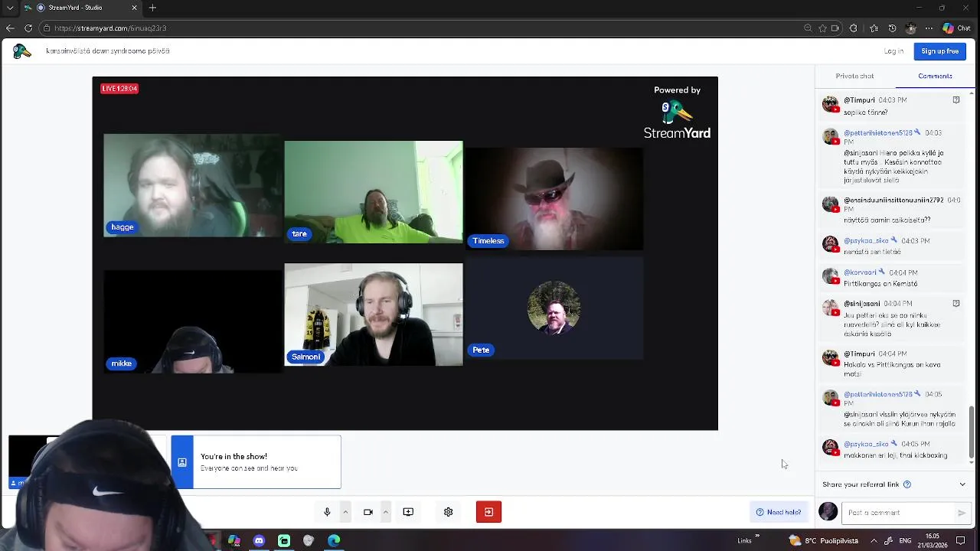Viewport: 980px width, 551px height.
Task: Open the studio settings gear
Action: point(449,512)
